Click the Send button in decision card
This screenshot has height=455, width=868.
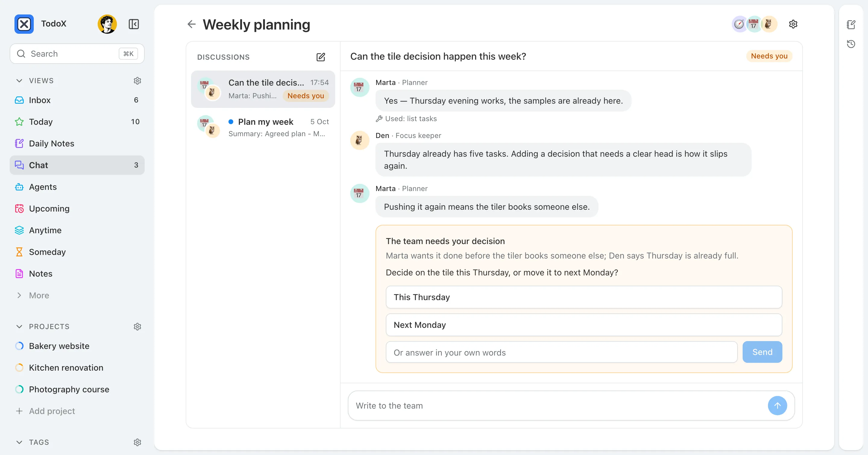tap(762, 352)
